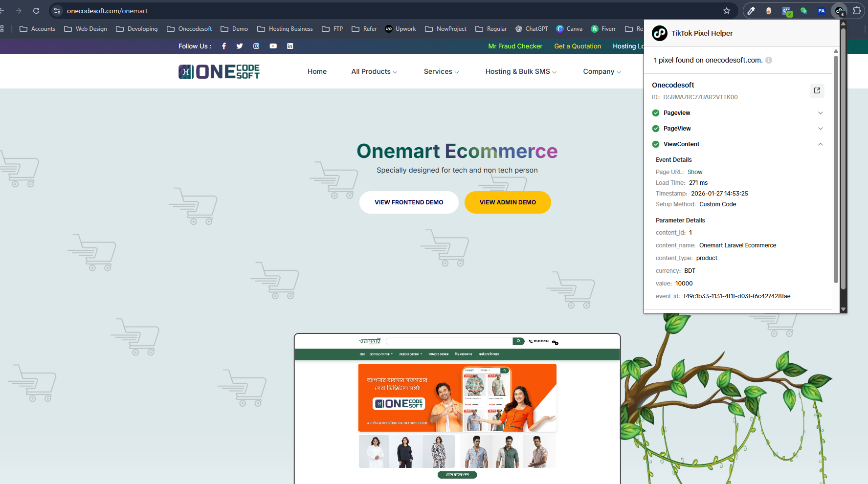
Task: Bookmark page with the star icon
Action: [727, 11]
